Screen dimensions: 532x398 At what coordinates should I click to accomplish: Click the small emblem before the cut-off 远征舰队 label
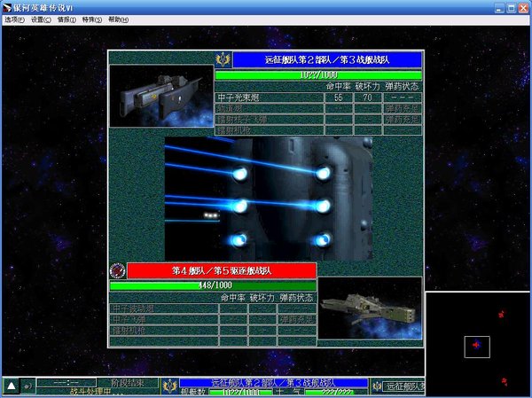(x=377, y=386)
